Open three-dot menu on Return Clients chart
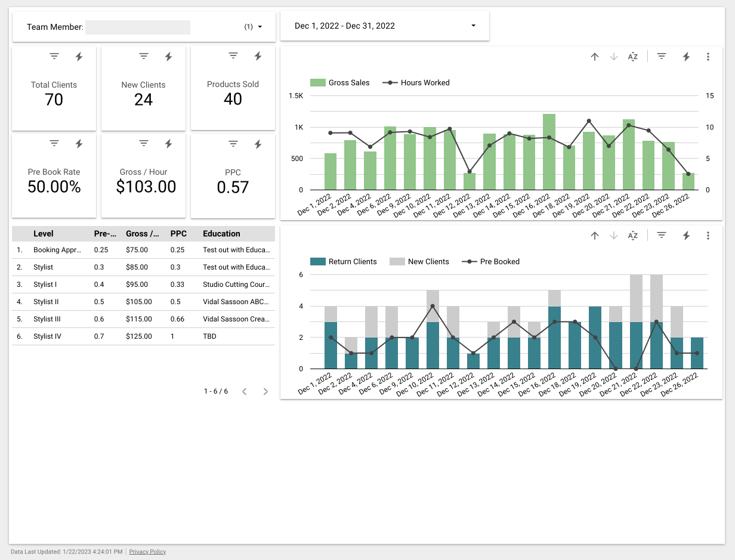 point(708,236)
